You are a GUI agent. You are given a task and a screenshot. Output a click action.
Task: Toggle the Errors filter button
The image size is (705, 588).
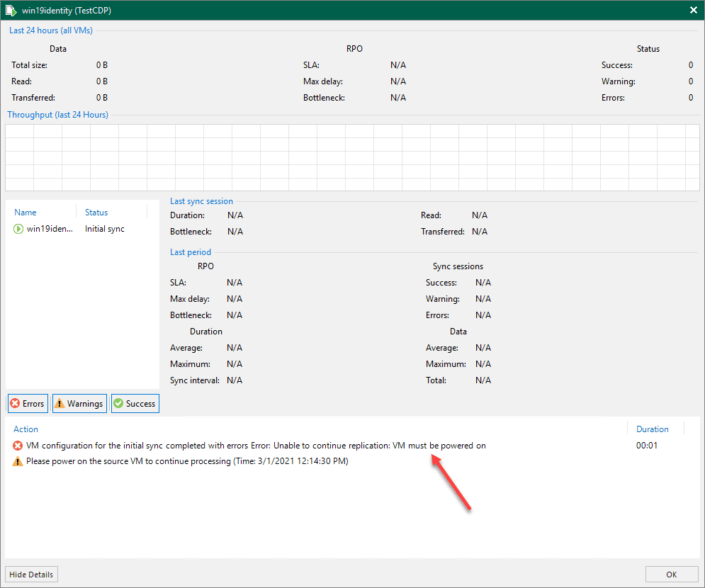click(x=27, y=404)
